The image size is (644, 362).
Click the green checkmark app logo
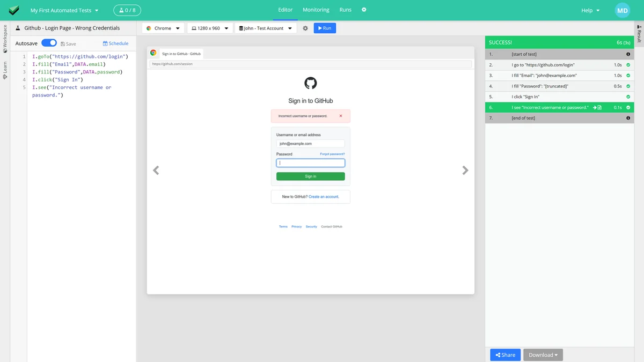(x=14, y=10)
